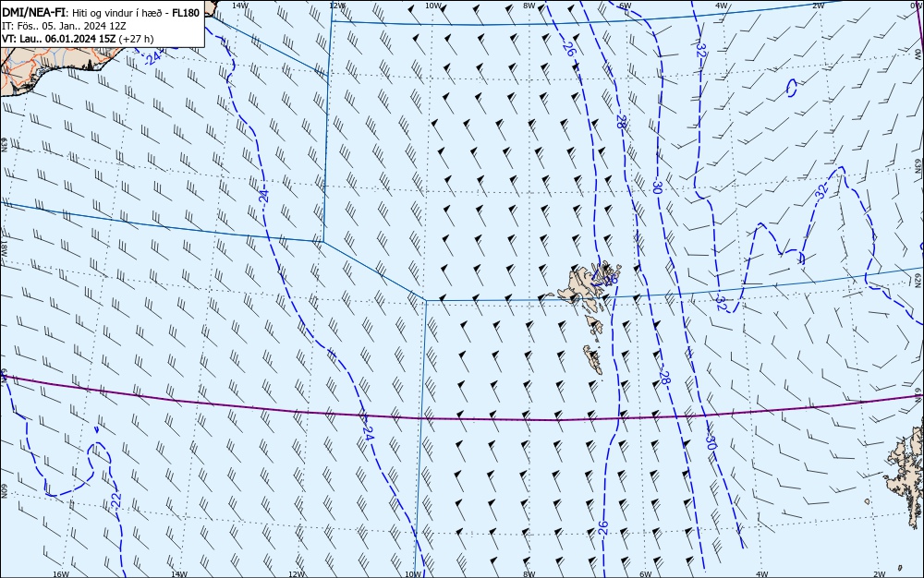Click the '4W' longitude label along the top edge
Screen dimensions: 924x578
coord(722,6)
